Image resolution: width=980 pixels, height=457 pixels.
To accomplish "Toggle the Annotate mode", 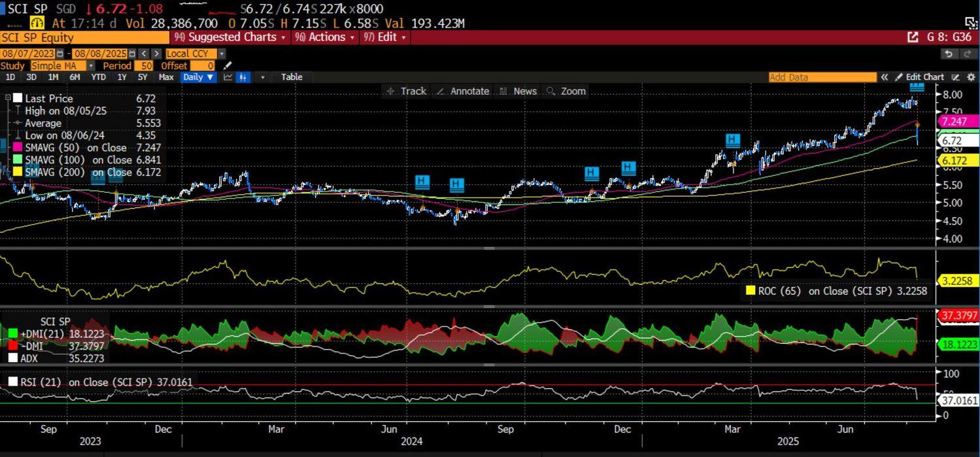I will coord(462,91).
